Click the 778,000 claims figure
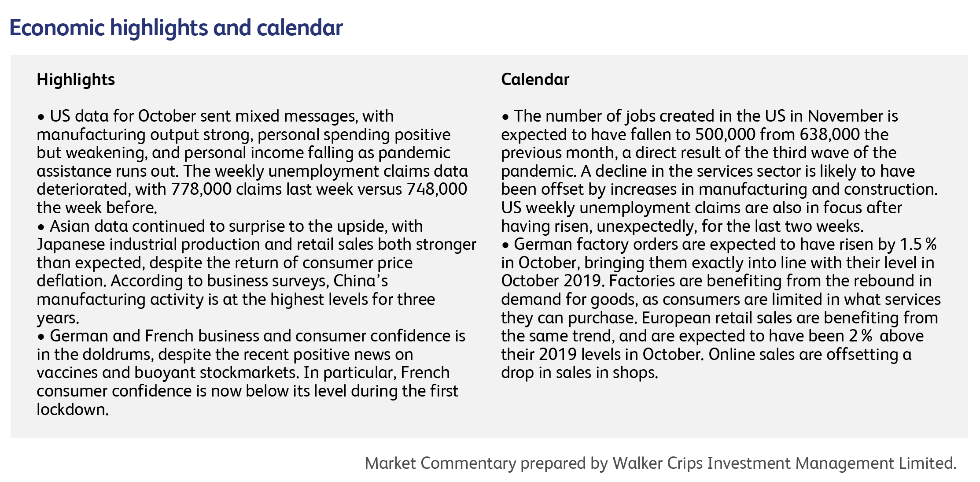Image resolution: width=980 pixels, height=482 pixels. click(201, 189)
